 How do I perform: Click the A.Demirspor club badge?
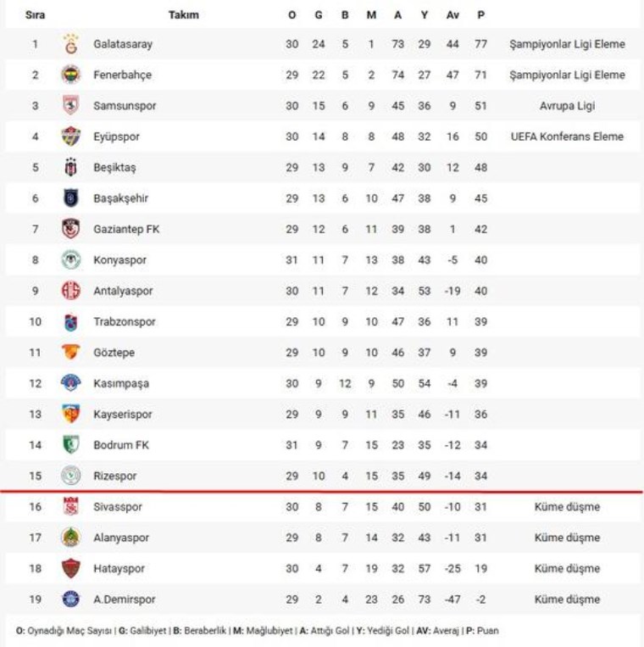coord(71,600)
